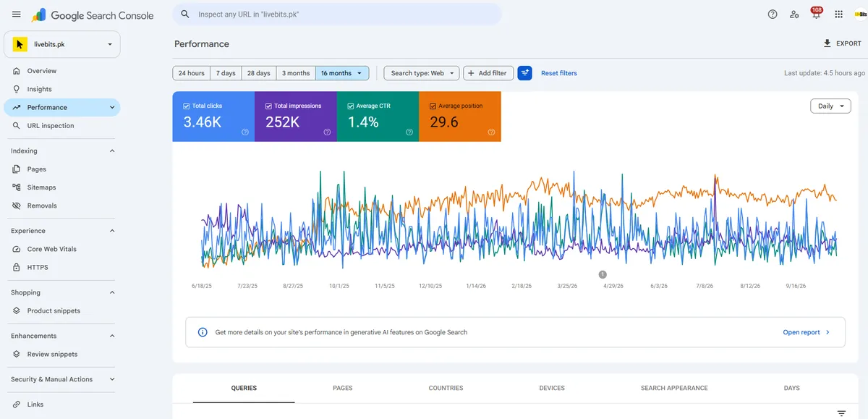
Task: Click the HTTPS lock icon
Action: pyautogui.click(x=17, y=267)
